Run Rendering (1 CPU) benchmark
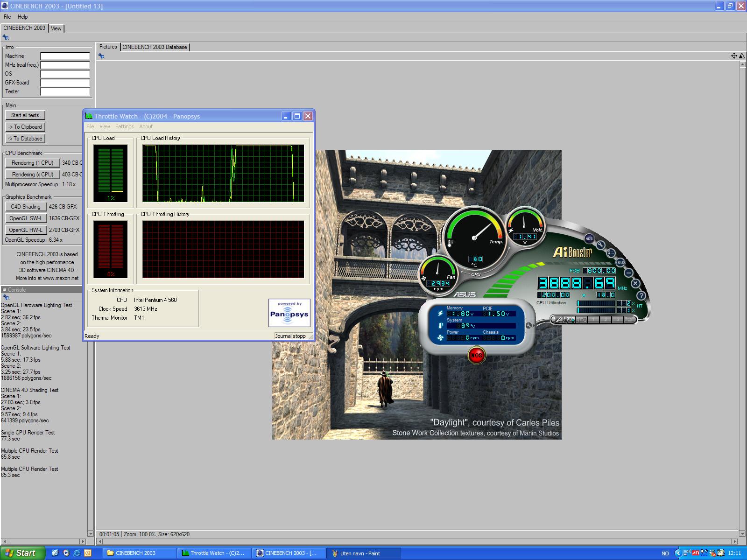 click(33, 163)
